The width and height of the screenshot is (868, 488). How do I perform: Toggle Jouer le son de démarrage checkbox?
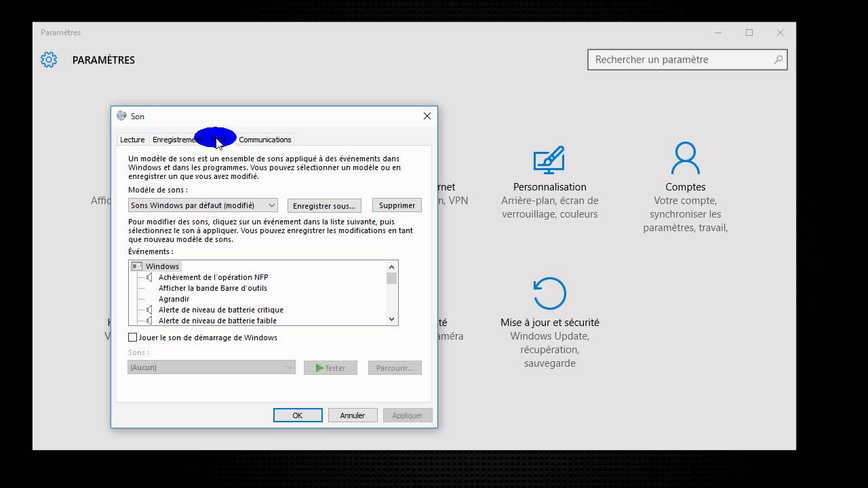[x=133, y=338]
